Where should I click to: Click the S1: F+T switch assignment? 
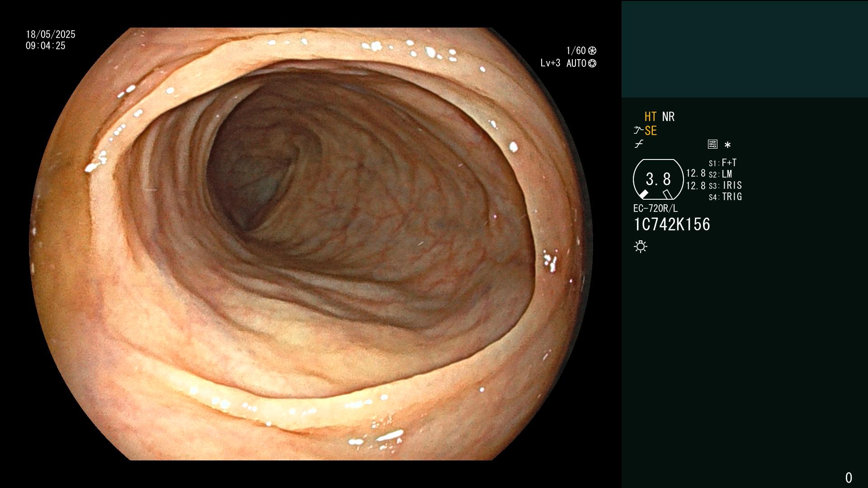(722, 163)
